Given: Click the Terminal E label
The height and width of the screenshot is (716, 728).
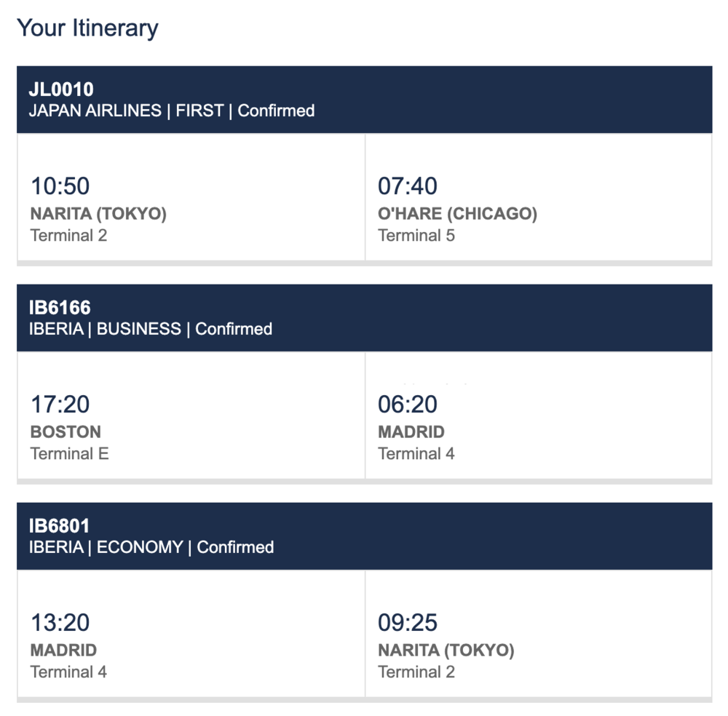Looking at the screenshot, I should click(x=69, y=453).
